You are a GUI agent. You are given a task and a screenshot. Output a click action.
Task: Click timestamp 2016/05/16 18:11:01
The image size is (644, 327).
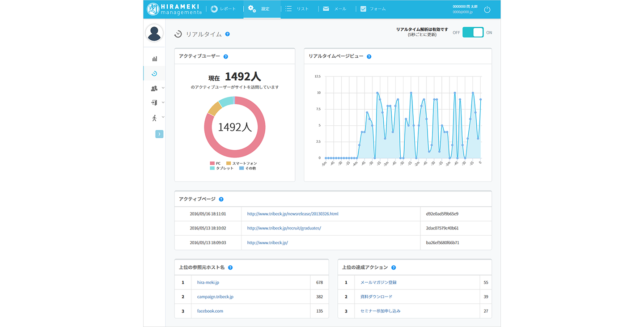(208, 214)
